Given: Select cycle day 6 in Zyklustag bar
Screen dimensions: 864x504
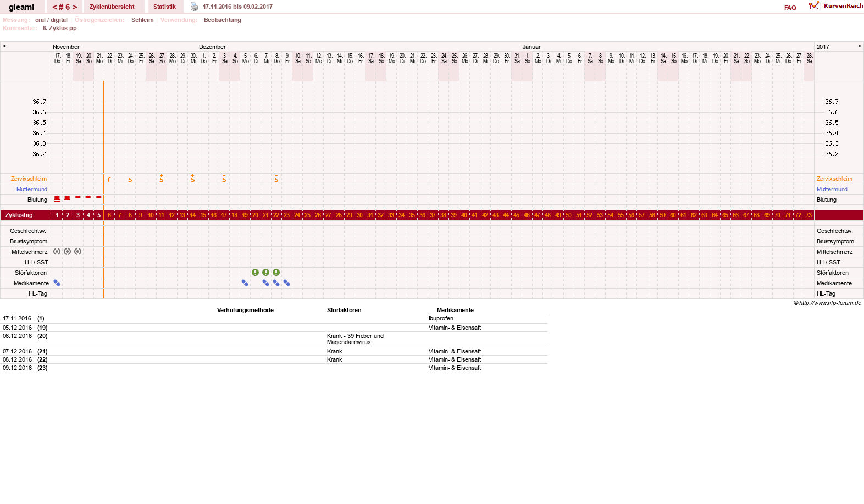Looking at the screenshot, I should [109, 215].
